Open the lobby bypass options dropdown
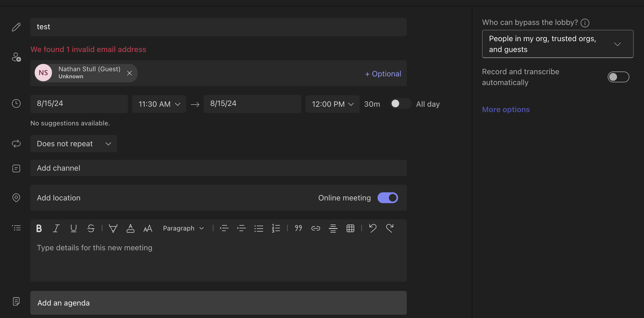The width and height of the screenshot is (644, 318). [x=557, y=44]
